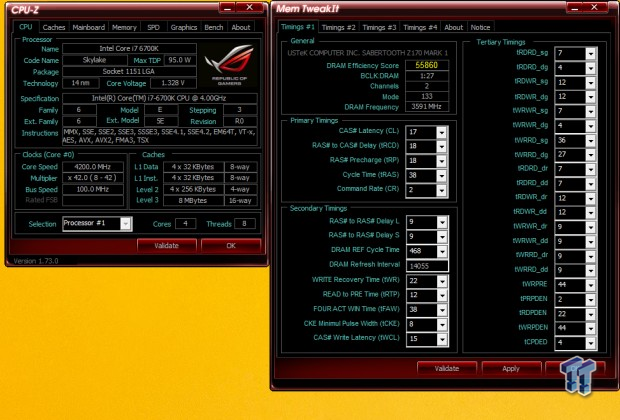Expand RAS# to RAS# Delay L dropdown

pyautogui.click(x=442, y=222)
